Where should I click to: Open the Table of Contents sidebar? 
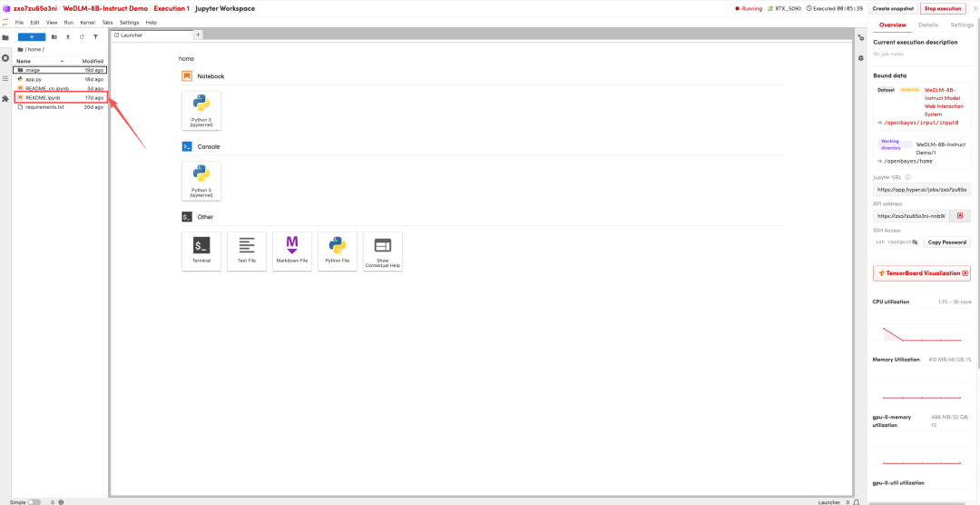5,78
